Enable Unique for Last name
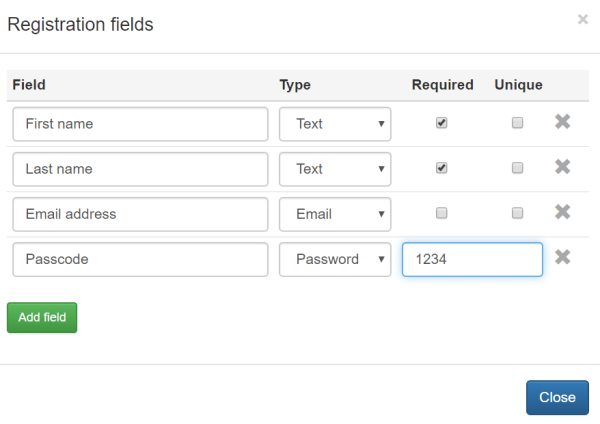 tap(517, 168)
